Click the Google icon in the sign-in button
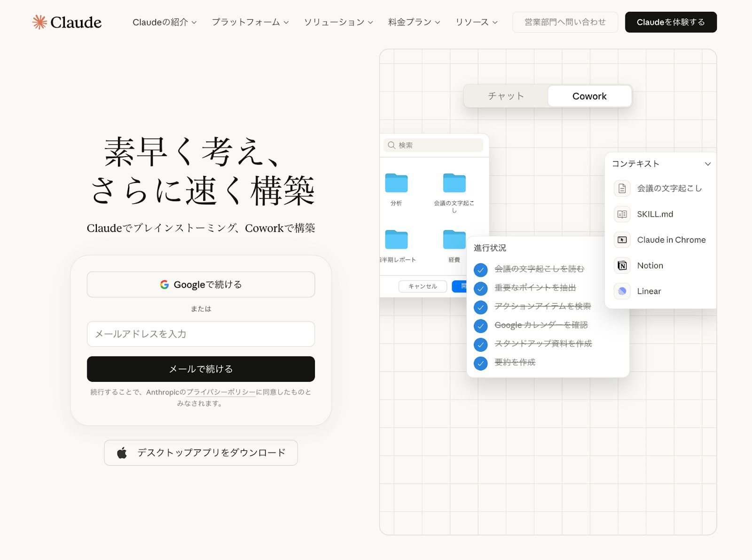This screenshot has width=752, height=560. (165, 284)
